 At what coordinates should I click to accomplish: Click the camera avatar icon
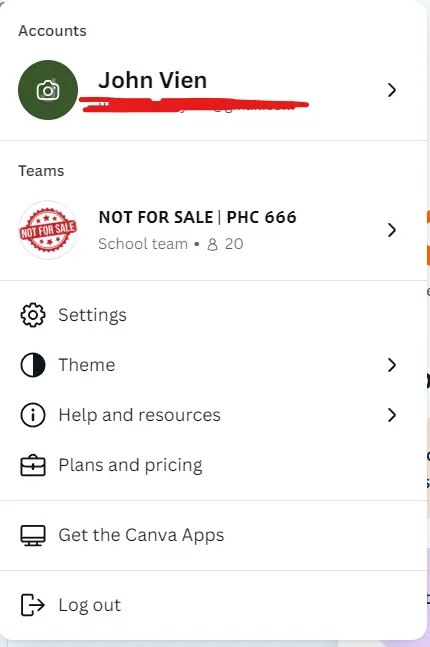(48, 90)
